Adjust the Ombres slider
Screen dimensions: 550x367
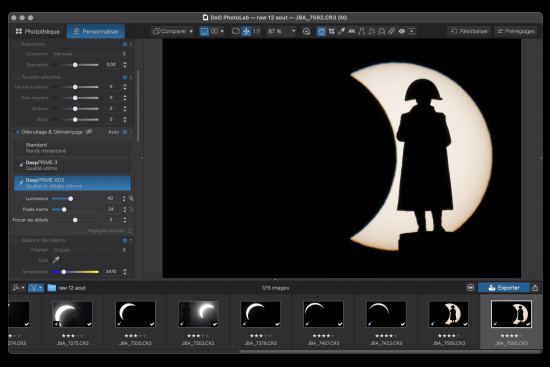point(75,109)
